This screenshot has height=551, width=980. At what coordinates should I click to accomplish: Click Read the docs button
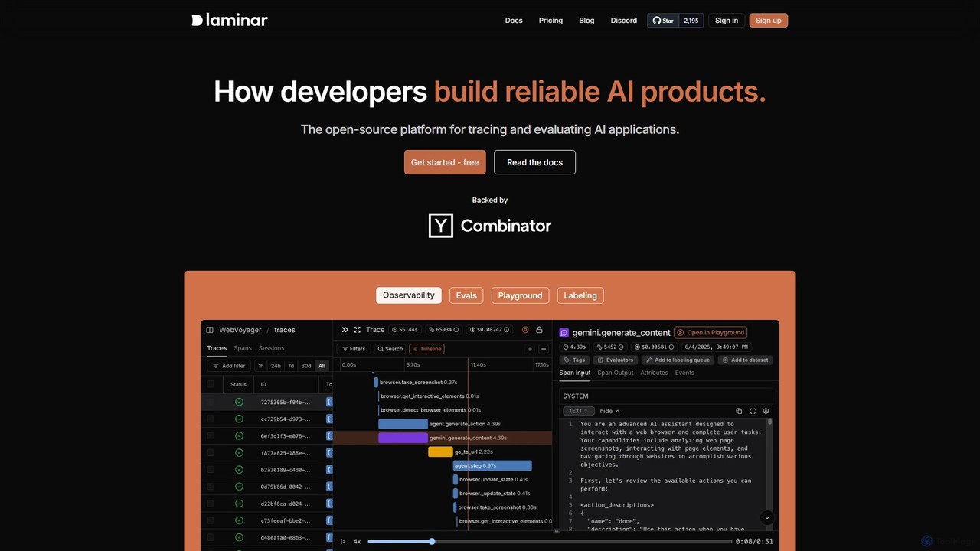(534, 162)
